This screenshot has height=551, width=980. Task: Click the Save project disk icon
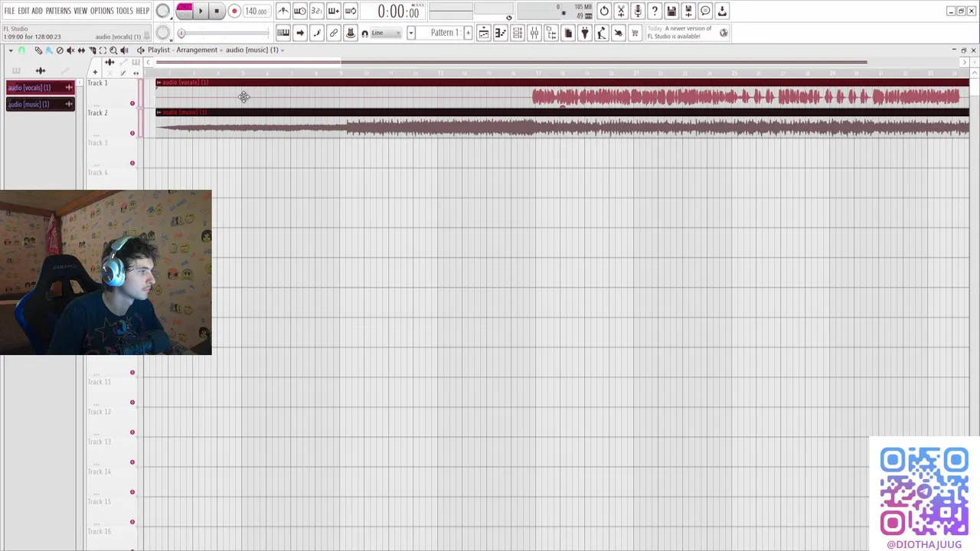pyautogui.click(x=671, y=11)
